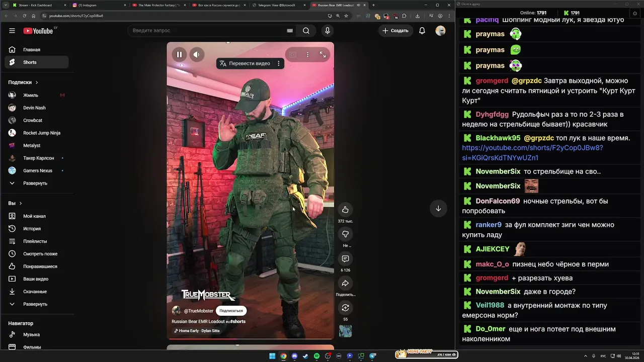
Task: Click the search magnifier button
Action: [306, 31]
